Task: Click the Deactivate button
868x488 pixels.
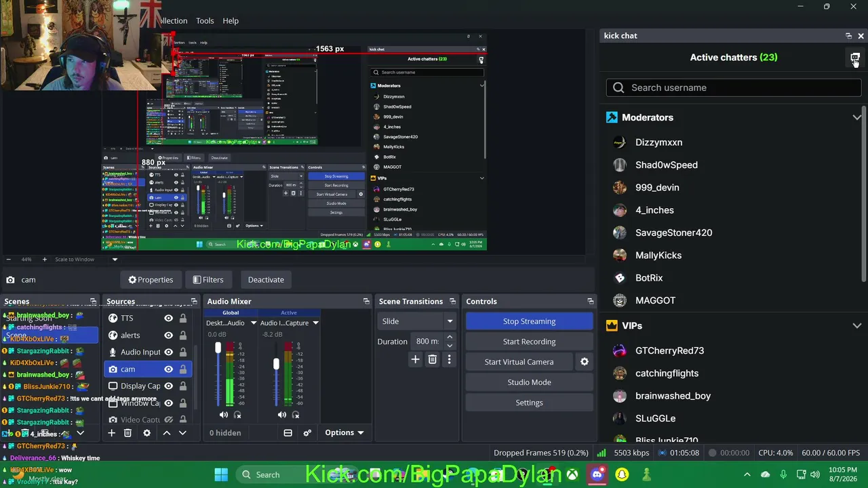Action: (266, 280)
